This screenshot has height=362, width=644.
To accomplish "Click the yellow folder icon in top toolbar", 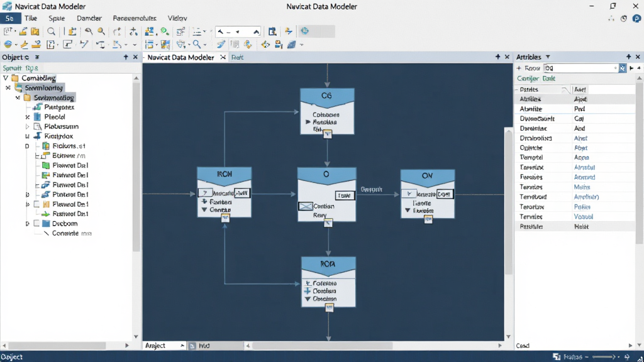I will (x=35, y=31).
